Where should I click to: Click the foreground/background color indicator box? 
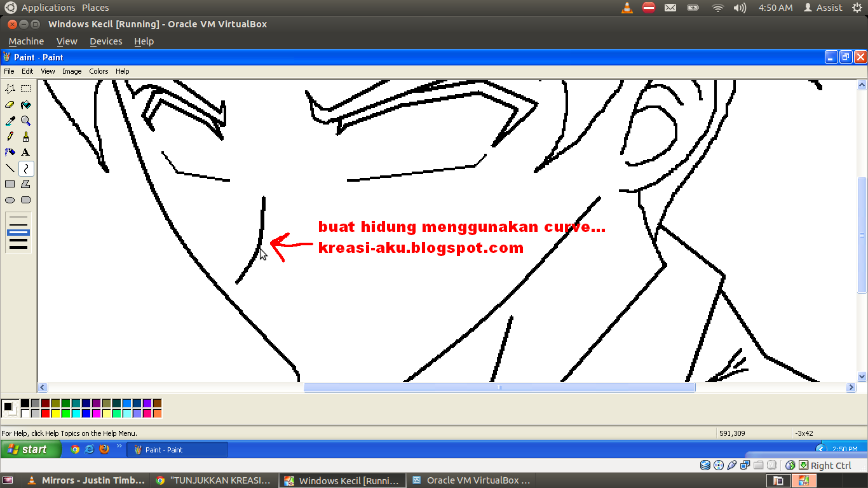point(10,409)
